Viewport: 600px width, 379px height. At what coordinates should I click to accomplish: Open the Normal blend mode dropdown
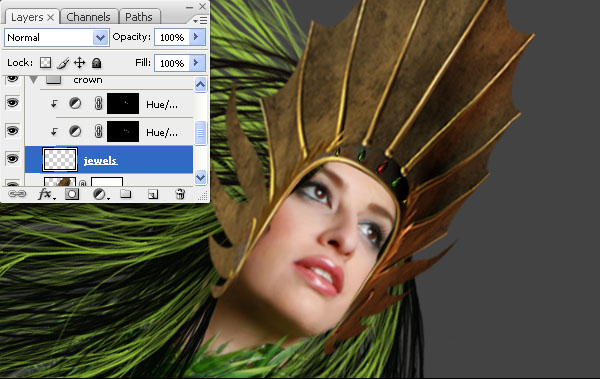click(x=57, y=38)
